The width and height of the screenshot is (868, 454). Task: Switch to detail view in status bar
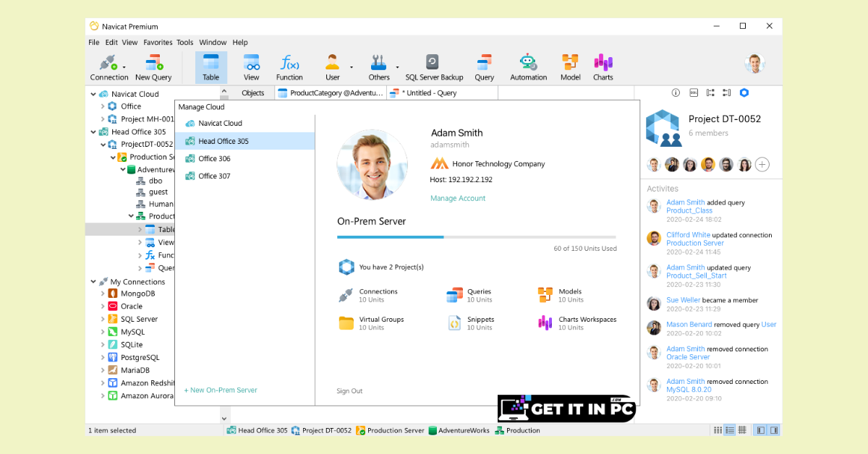(741, 430)
